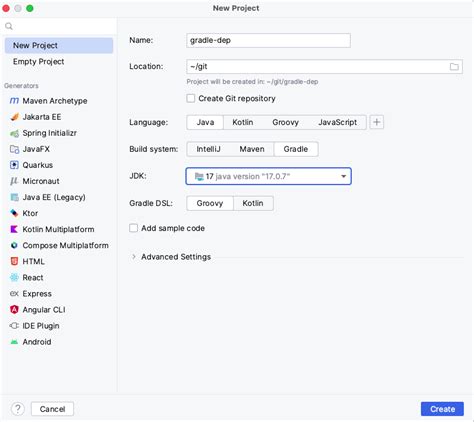Open Ktor generator entry
Viewport: 474px width, 422px height.
point(59,213)
